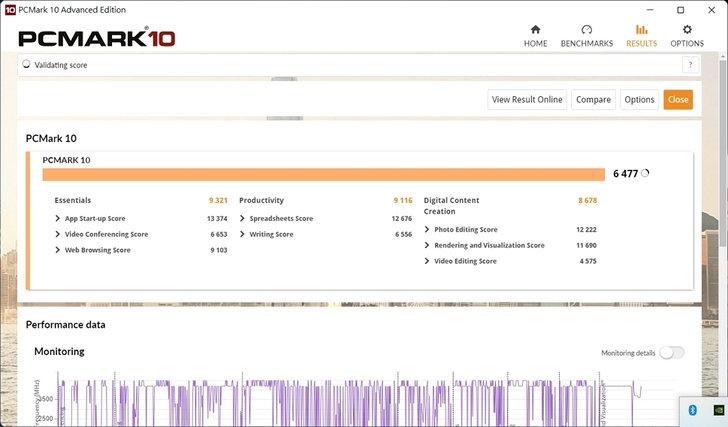The image size is (728, 427).
Task: Switch to the RESULTS section
Action: click(x=641, y=36)
